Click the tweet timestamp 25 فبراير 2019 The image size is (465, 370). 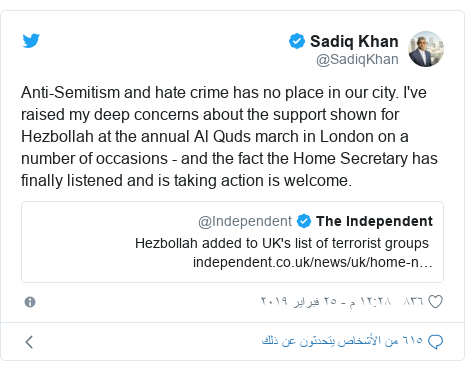pyautogui.click(x=326, y=302)
